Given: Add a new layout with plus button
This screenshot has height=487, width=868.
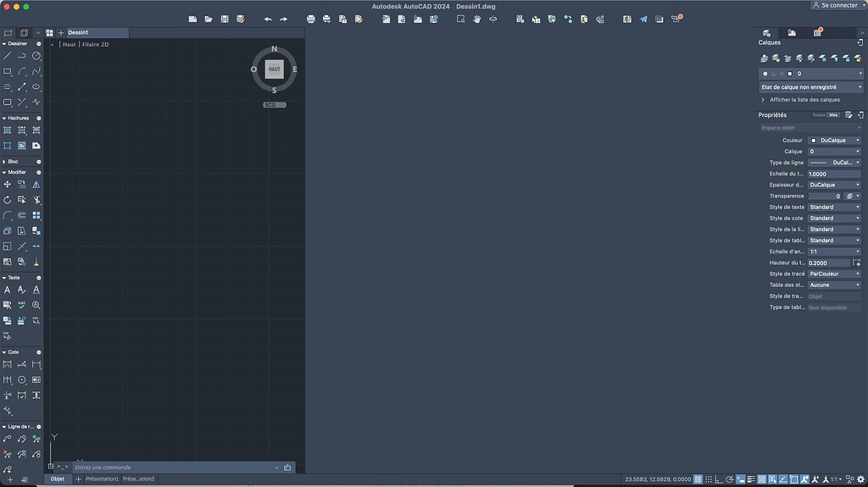Looking at the screenshot, I should coord(78,479).
